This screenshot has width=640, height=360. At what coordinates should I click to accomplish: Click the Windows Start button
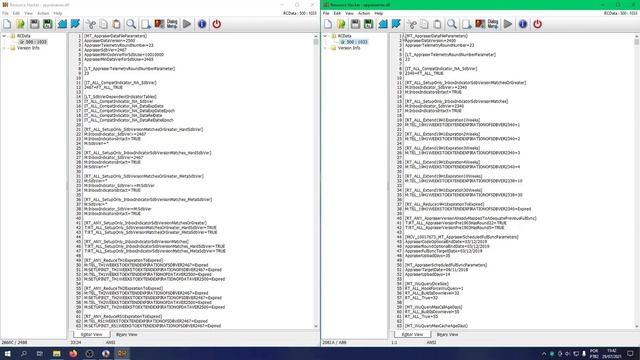(x=7, y=353)
